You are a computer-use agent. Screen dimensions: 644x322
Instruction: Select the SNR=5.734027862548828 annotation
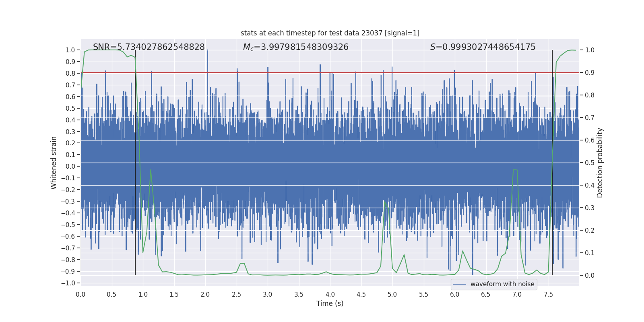[149, 47]
